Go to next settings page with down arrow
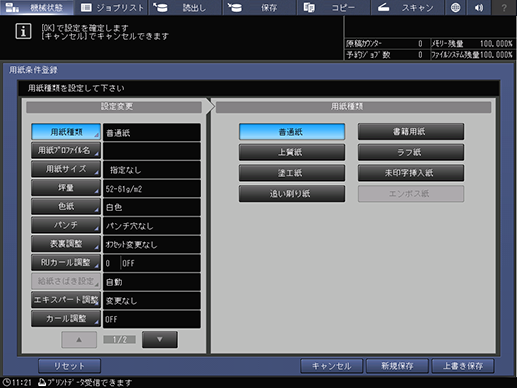Viewport: 517px width, 388px height. (160, 339)
